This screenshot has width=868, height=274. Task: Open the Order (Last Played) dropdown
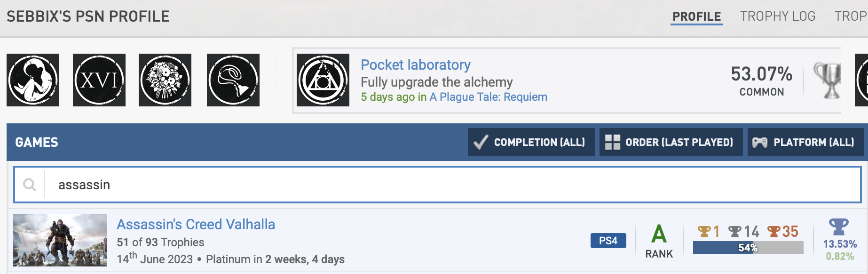point(671,142)
